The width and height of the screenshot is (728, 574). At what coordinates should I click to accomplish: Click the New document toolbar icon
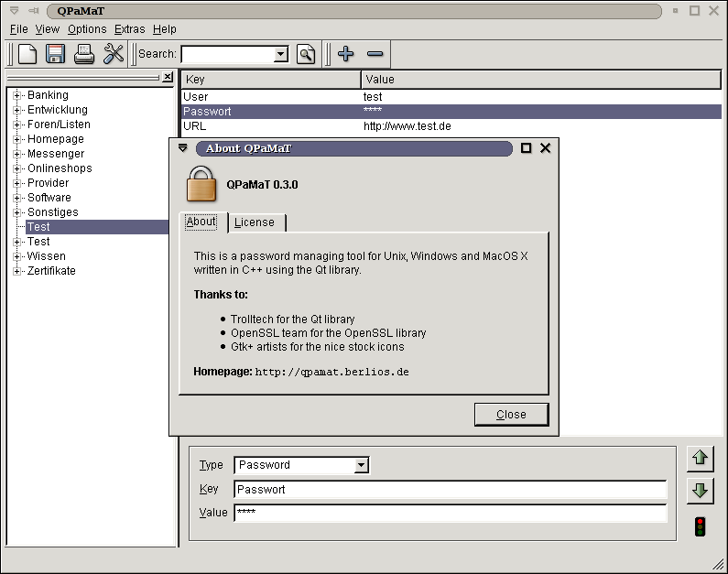click(27, 54)
